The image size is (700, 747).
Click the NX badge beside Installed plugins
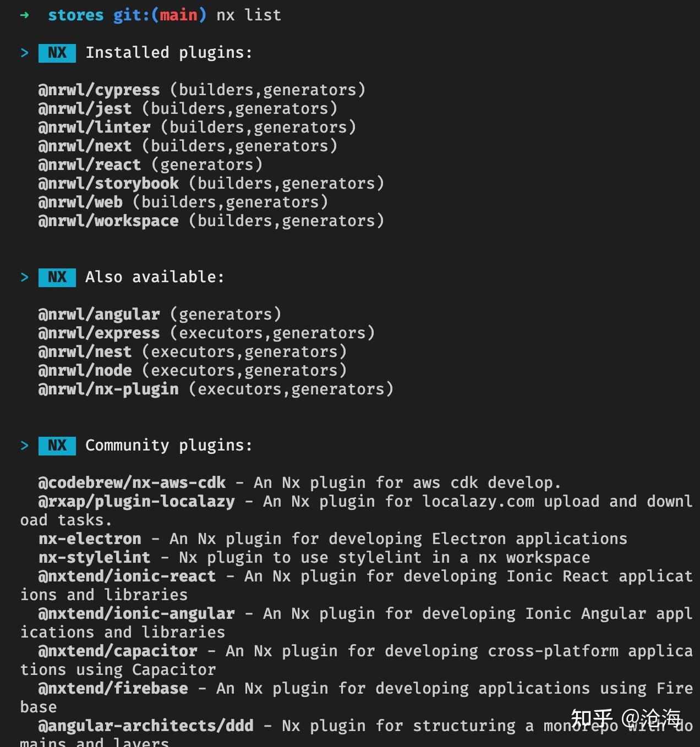57,53
